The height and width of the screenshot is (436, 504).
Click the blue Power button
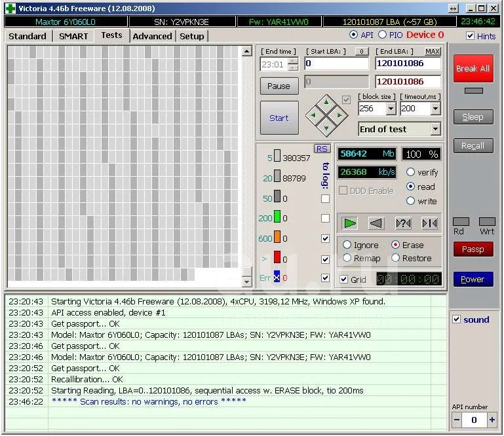[473, 280]
